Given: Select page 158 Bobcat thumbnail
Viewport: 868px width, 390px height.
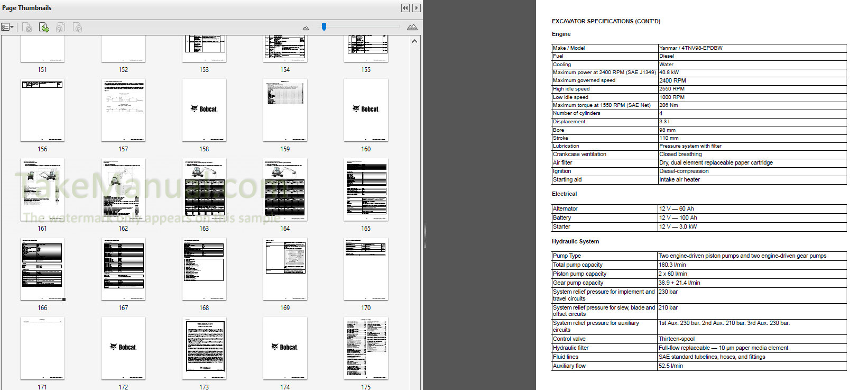Looking at the screenshot, I should click(204, 110).
